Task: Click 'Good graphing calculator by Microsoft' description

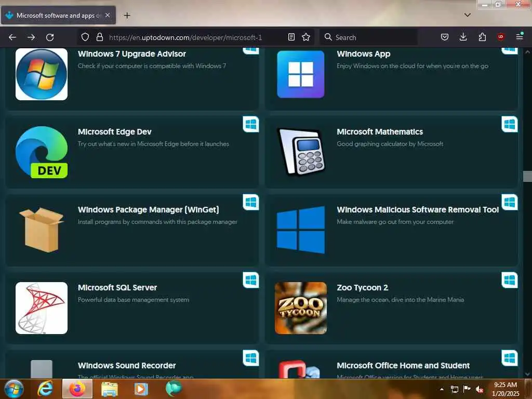Action: coord(390,144)
